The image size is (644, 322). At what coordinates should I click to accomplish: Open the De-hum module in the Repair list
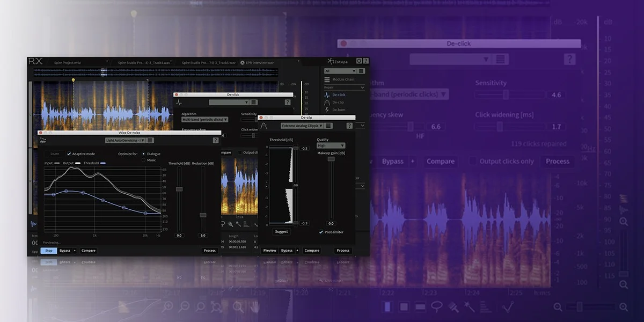pos(334,110)
